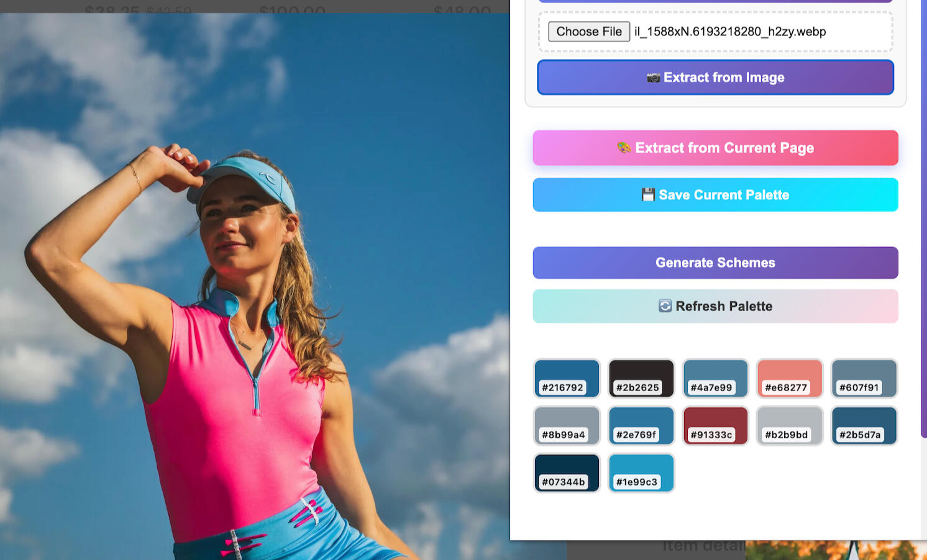Click the Choose File button
This screenshot has width=927, height=560.
588,32
